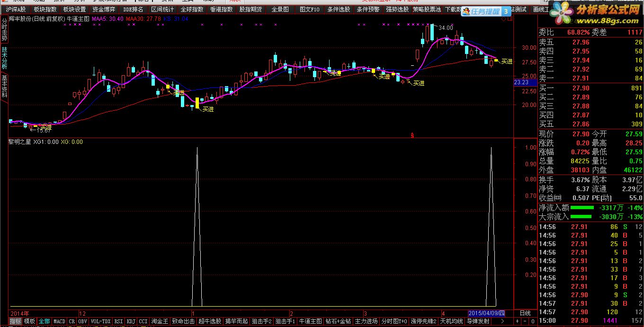Select the 狙击手2 indicator tab
644x327 pixels.
click(261, 321)
